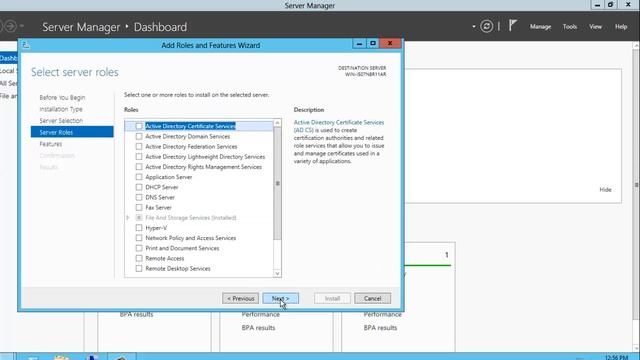Open the navigation history dropdown arrow
Screen dimensions: 640x360
(22, 27)
